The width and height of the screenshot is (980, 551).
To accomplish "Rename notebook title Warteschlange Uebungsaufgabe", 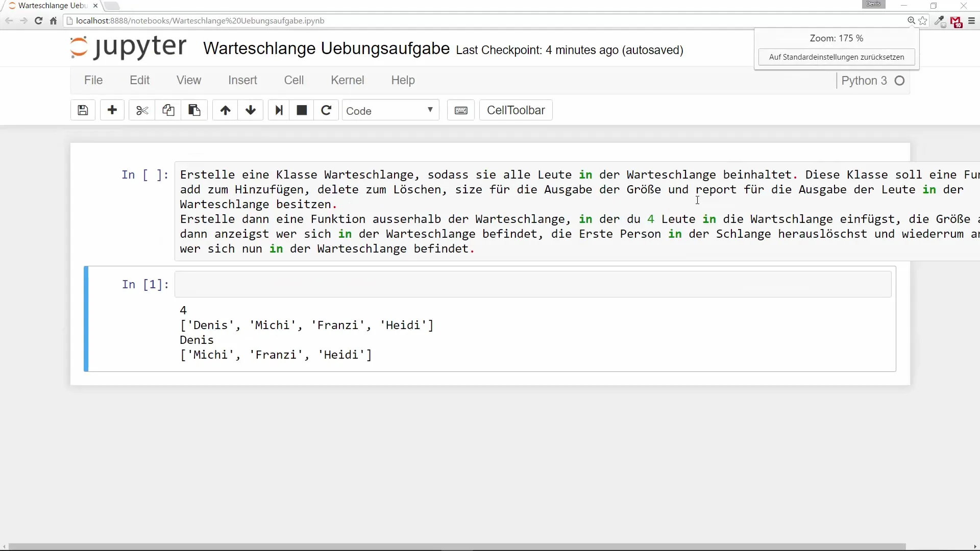I will pyautogui.click(x=326, y=48).
